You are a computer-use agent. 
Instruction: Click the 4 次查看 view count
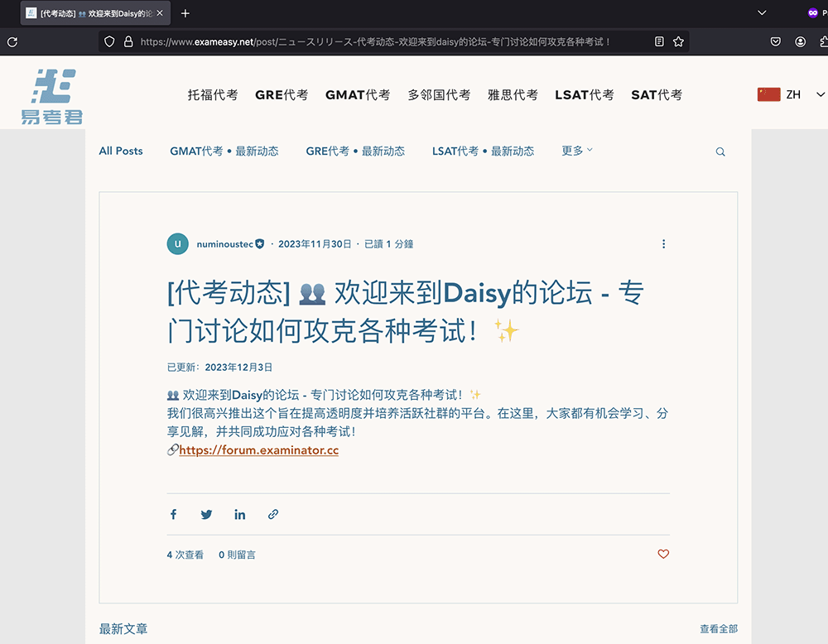pos(185,555)
